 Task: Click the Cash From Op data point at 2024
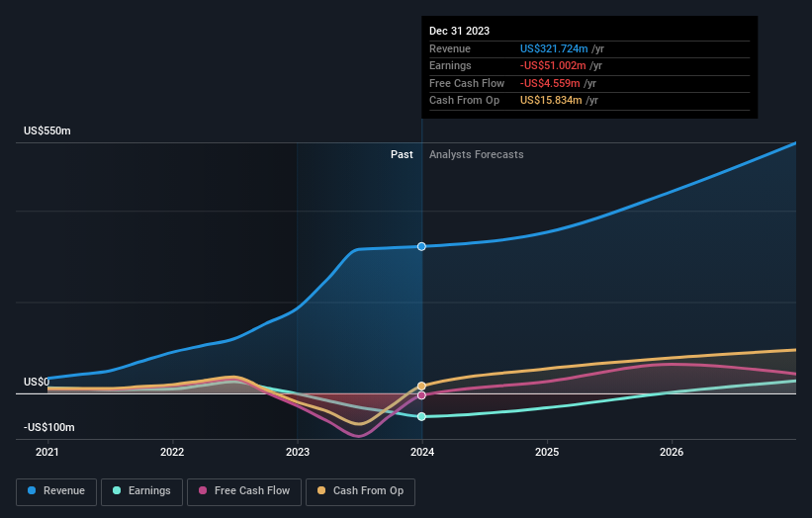tap(421, 387)
